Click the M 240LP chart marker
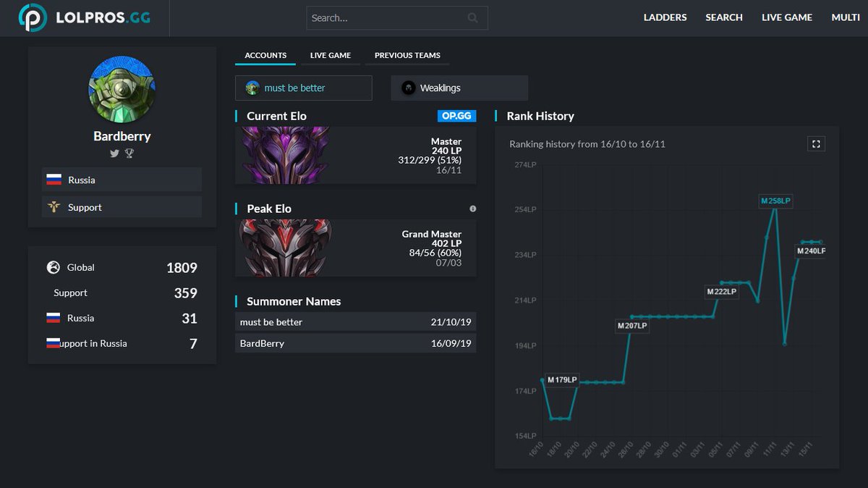The width and height of the screenshot is (868, 488). click(x=811, y=251)
